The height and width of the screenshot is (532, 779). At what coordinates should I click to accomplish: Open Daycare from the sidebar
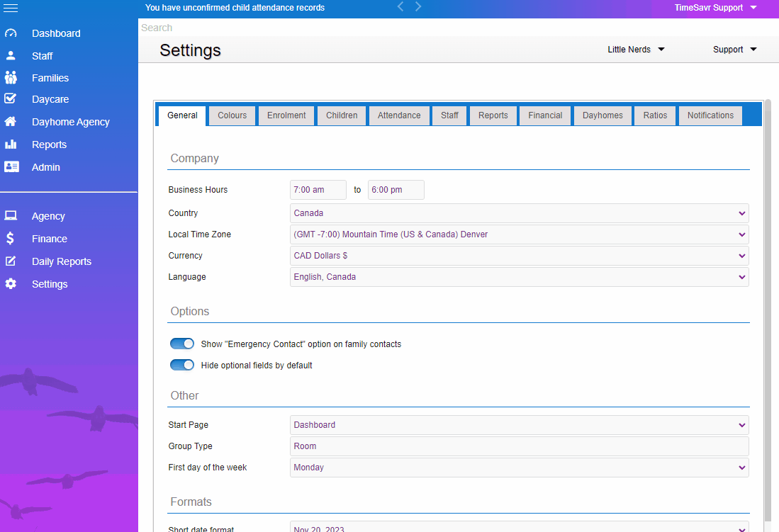tap(50, 99)
